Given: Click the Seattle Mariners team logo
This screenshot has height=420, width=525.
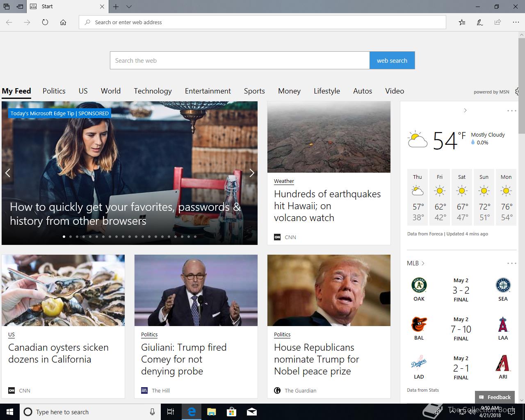Looking at the screenshot, I should 503,285.
